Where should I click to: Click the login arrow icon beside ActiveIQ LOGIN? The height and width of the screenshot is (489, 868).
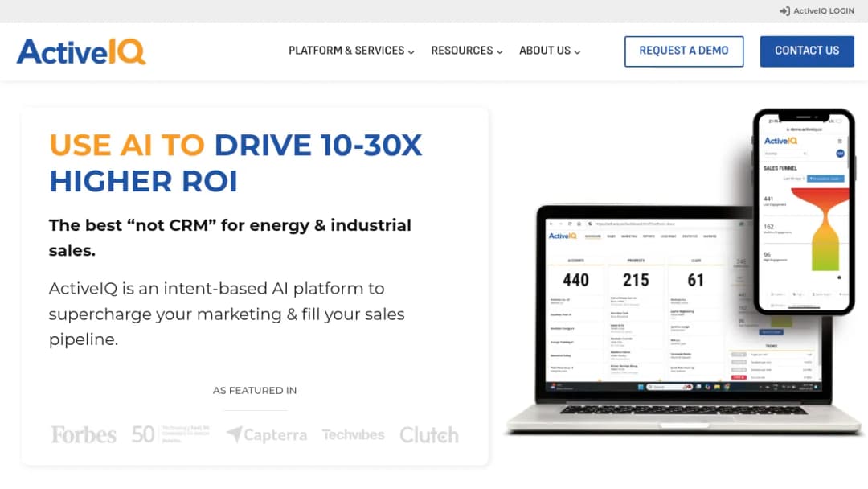coord(784,11)
